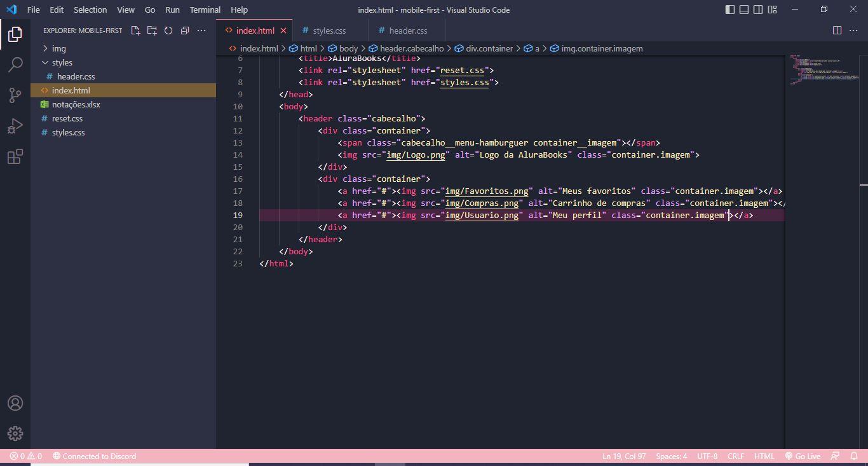Open the Source Control view
The width and height of the screenshot is (868, 466).
(x=15, y=95)
